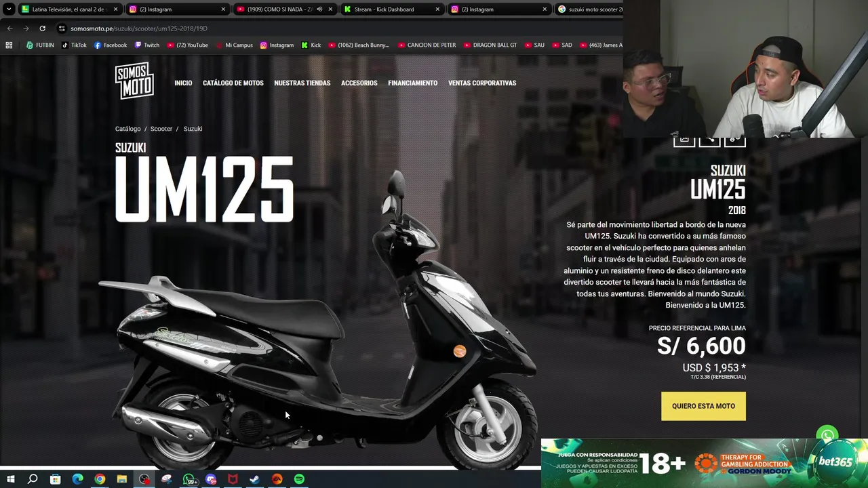Screen dimensions: 868x488
Task: Open FINANCIAMIENTO menu item
Action: point(412,83)
